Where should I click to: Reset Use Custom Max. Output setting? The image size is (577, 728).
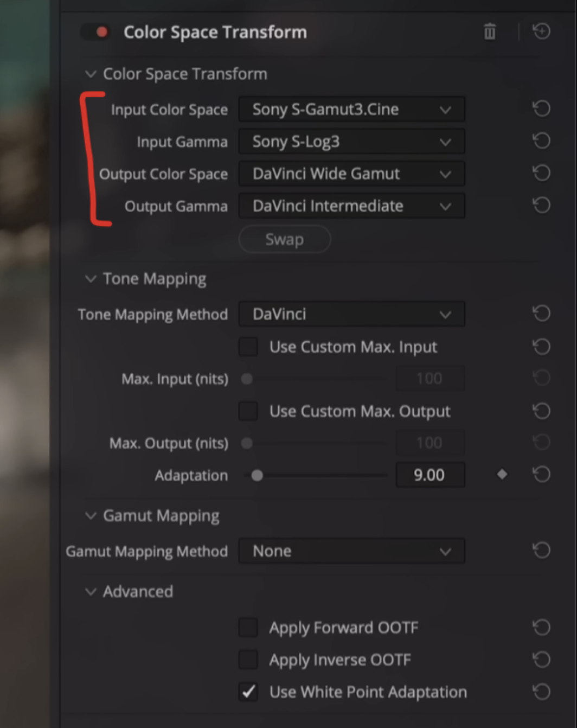tap(541, 411)
